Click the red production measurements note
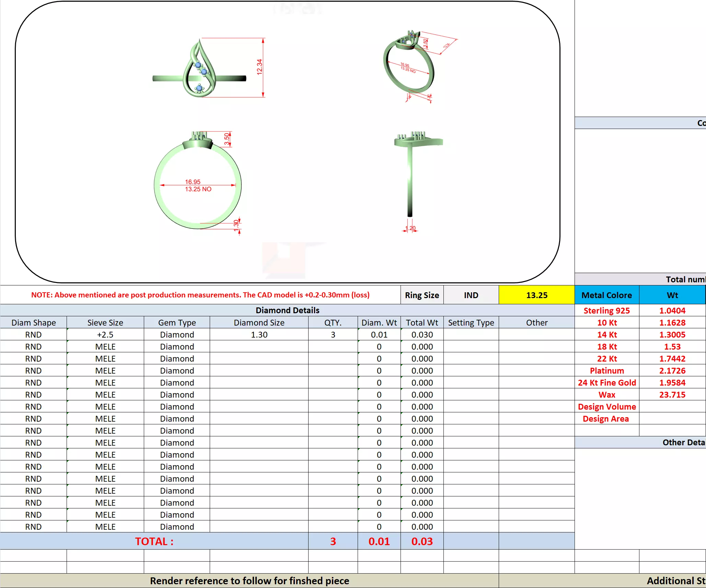 coord(200,295)
